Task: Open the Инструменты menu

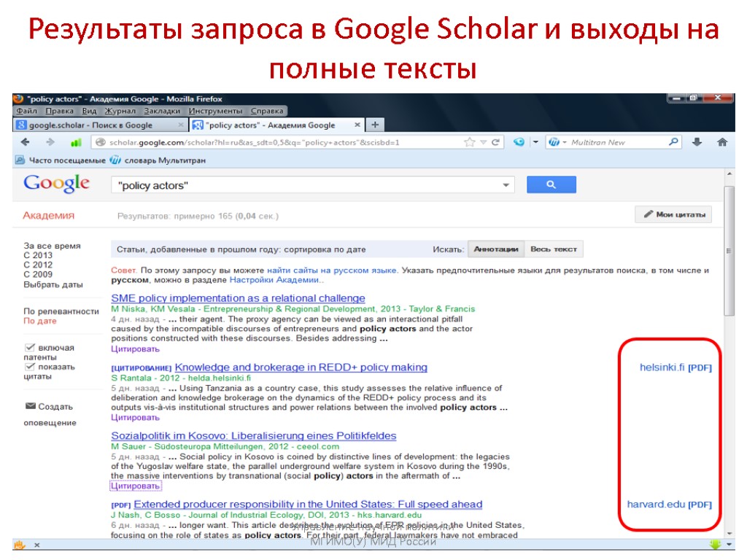Action: pyautogui.click(x=215, y=111)
